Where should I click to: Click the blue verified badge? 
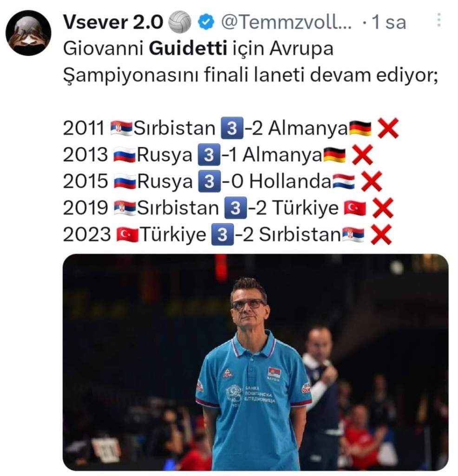point(206,22)
